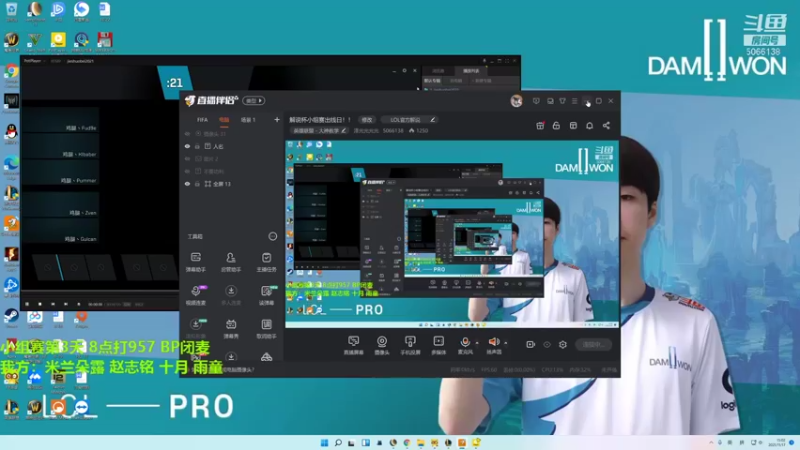Click the room number 5066138
800x450 pixels.
click(x=393, y=131)
